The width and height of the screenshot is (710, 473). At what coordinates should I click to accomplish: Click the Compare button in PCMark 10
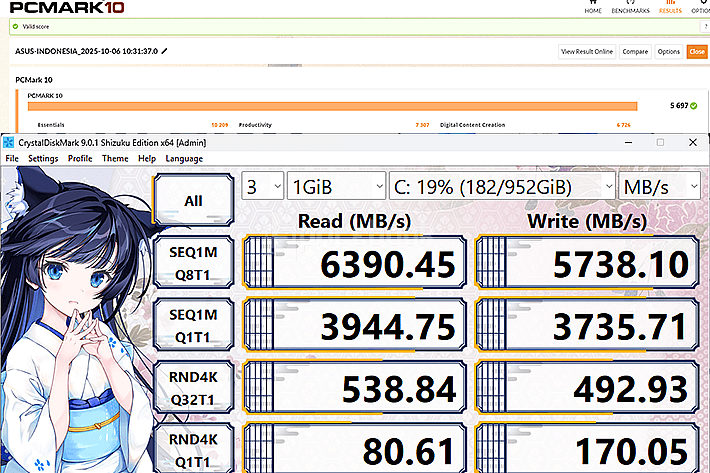635,52
